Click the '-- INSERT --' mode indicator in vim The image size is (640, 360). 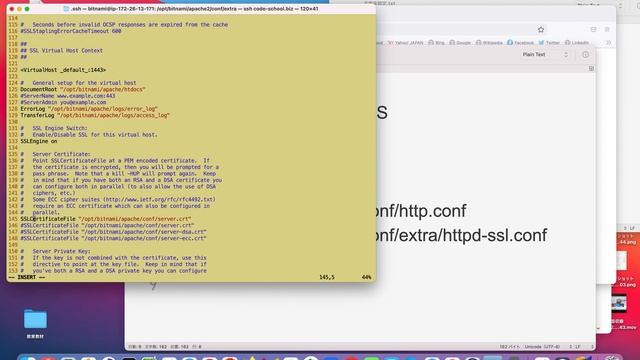coord(27,277)
